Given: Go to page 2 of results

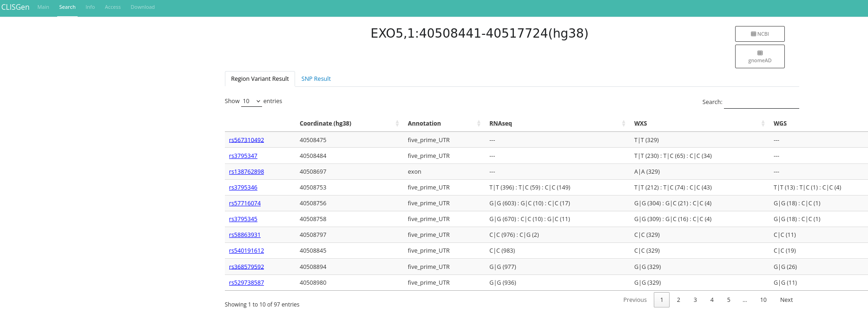Looking at the screenshot, I should point(678,300).
